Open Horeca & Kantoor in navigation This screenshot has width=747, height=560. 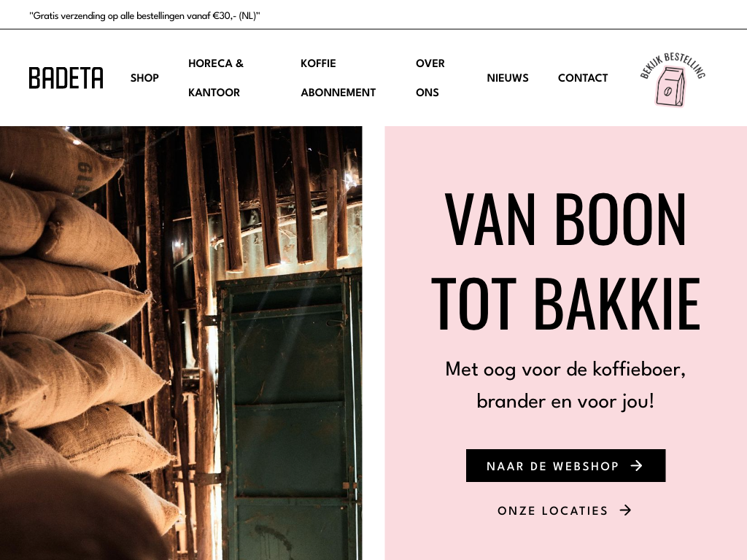[x=216, y=78]
